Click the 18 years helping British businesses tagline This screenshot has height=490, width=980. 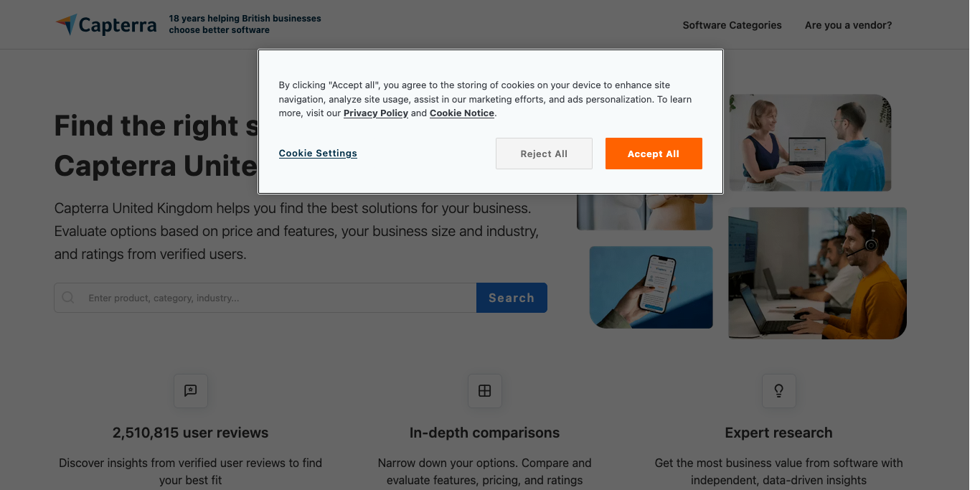pyautogui.click(x=245, y=24)
